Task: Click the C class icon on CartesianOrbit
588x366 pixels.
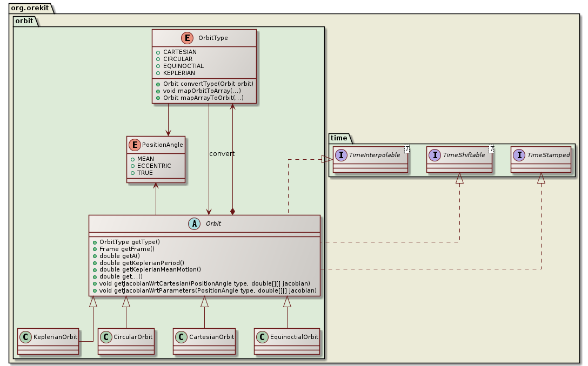Action: point(181,336)
